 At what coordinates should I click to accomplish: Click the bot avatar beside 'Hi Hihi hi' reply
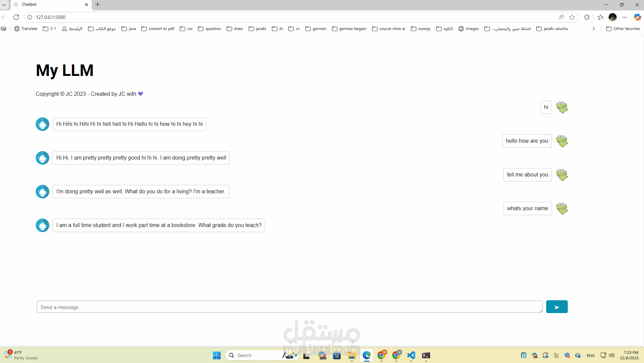43,124
